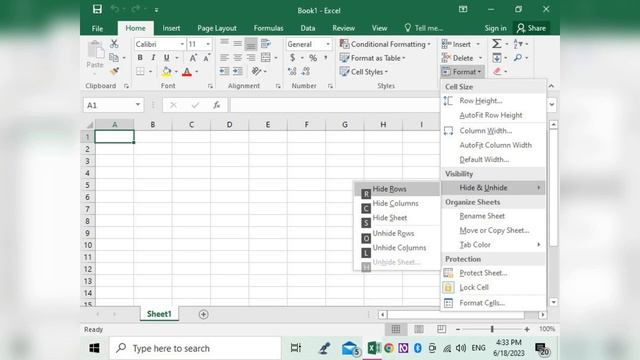
Task: Click the zoom slider handle
Action: click(492, 329)
